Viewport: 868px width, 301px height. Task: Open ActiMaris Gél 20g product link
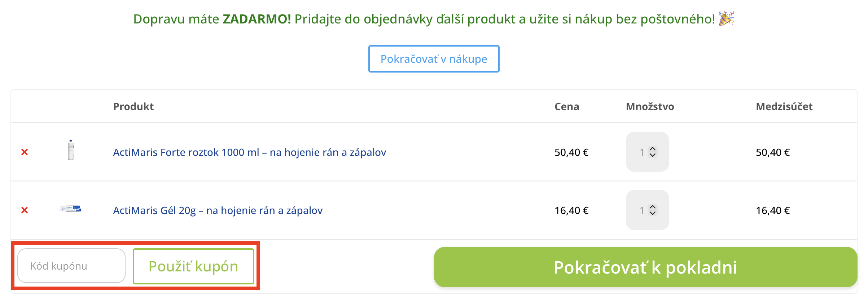(x=218, y=210)
